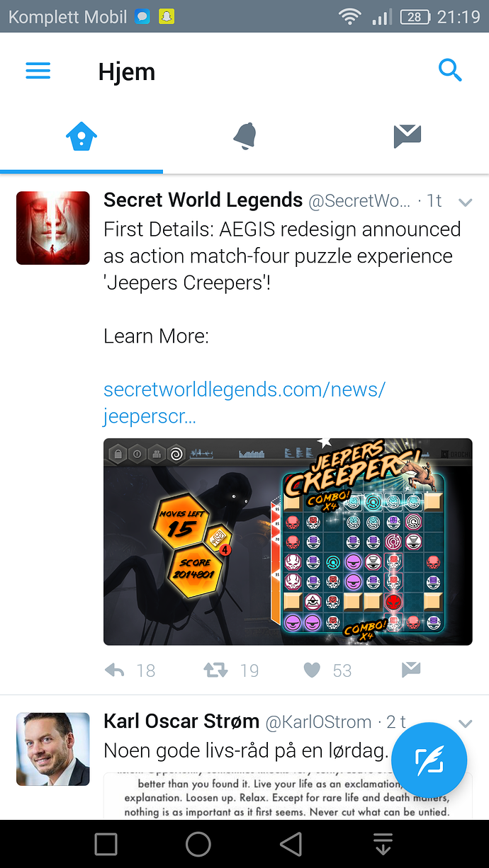
Task: Switch to the Home timeline tab
Action: click(x=81, y=136)
